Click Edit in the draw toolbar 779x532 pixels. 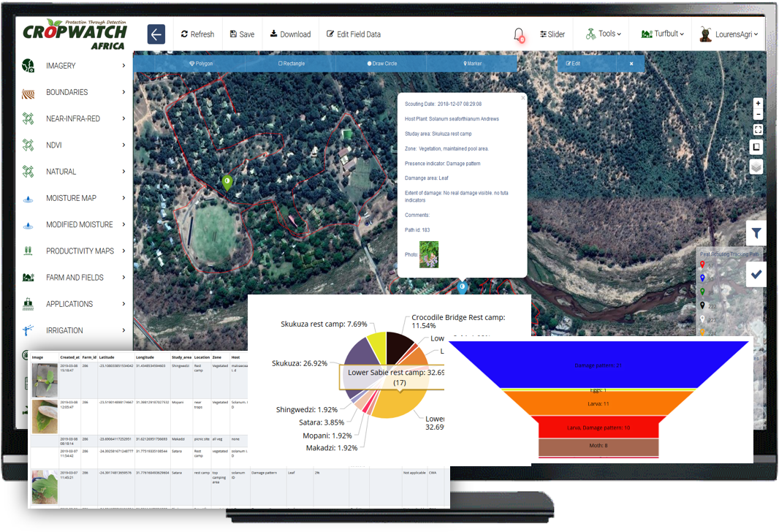(x=574, y=64)
